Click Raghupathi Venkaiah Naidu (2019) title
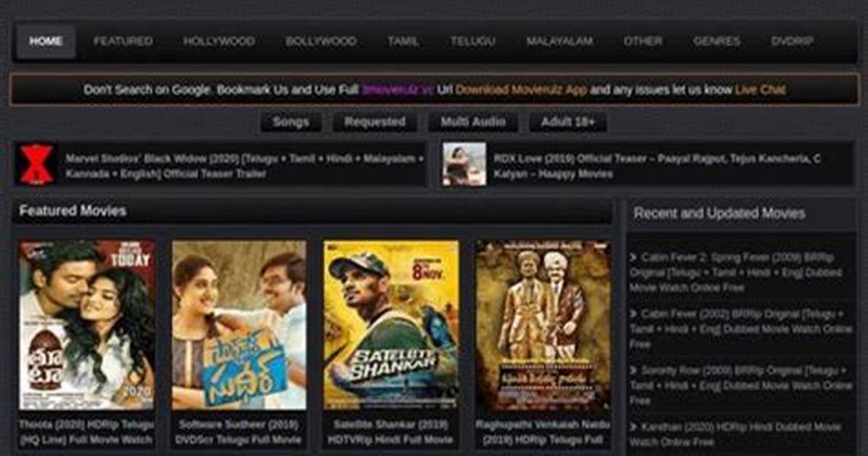This screenshot has width=868, height=456. point(543,432)
